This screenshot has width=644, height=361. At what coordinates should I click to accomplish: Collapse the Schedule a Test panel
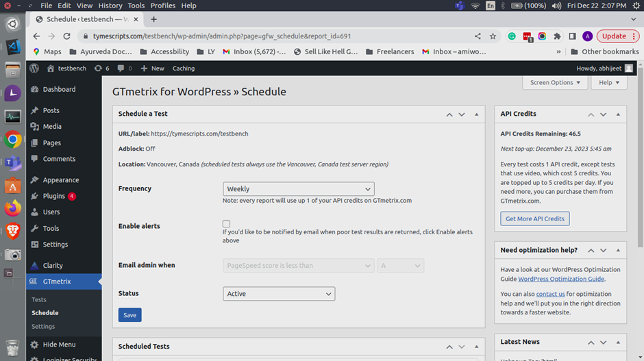click(x=477, y=114)
